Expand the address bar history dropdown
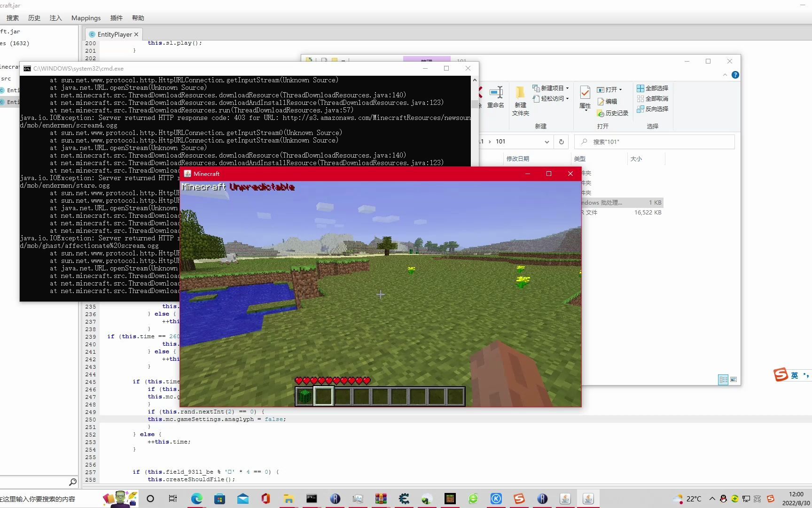 pos(547,142)
